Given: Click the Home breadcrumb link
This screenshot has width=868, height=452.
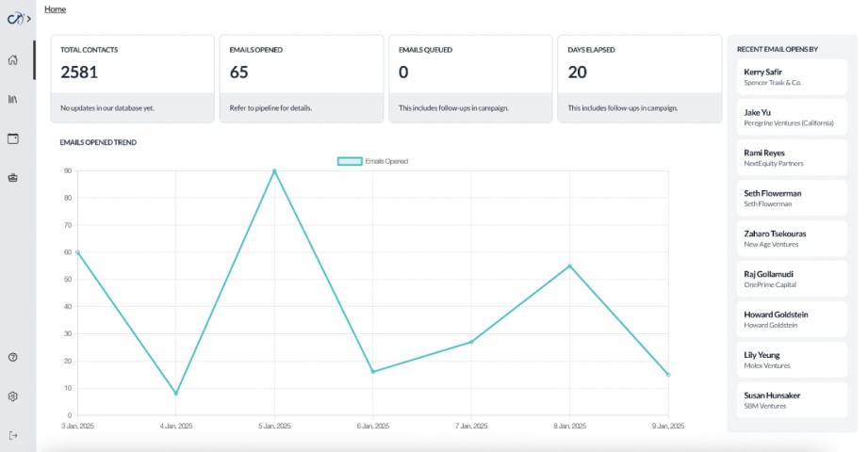Looking at the screenshot, I should pos(55,8).
